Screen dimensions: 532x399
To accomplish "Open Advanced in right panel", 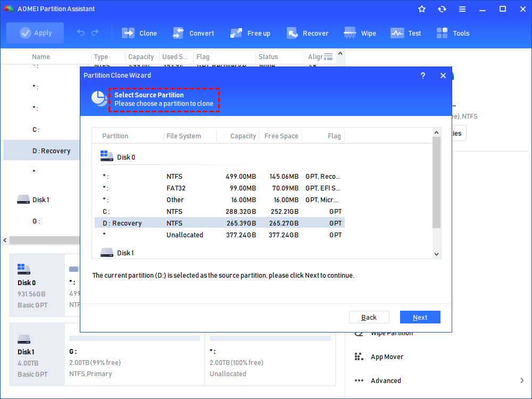I will coord(386,380).
